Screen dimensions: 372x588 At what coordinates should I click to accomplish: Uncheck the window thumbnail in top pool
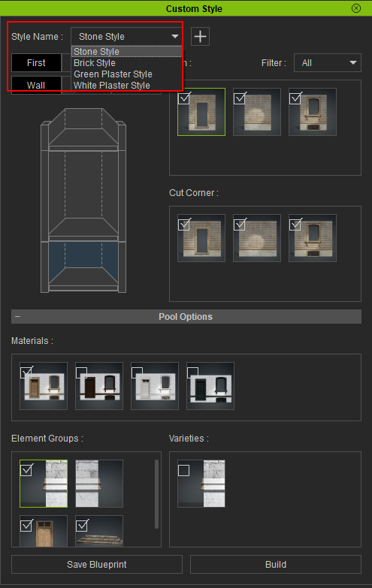(295, 98)
